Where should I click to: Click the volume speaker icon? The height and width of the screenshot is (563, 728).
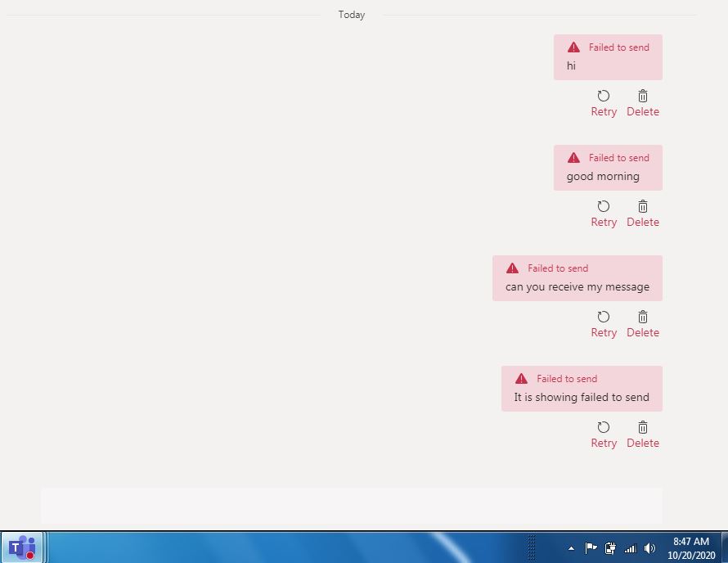point(649,548)
